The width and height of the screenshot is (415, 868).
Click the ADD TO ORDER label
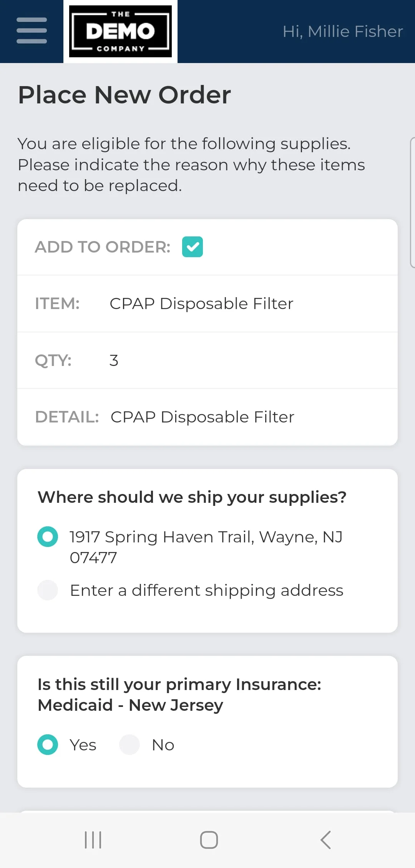tap(103, 247)
